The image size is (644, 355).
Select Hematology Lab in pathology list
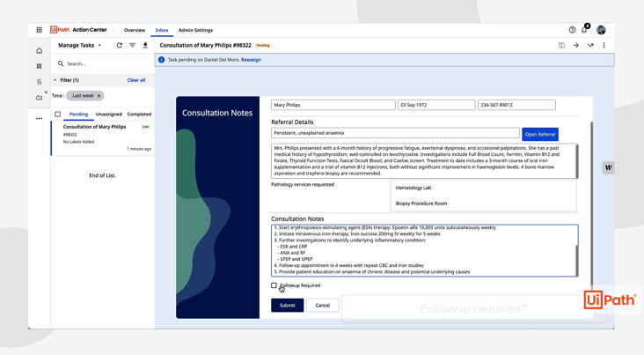pos(413,188)
